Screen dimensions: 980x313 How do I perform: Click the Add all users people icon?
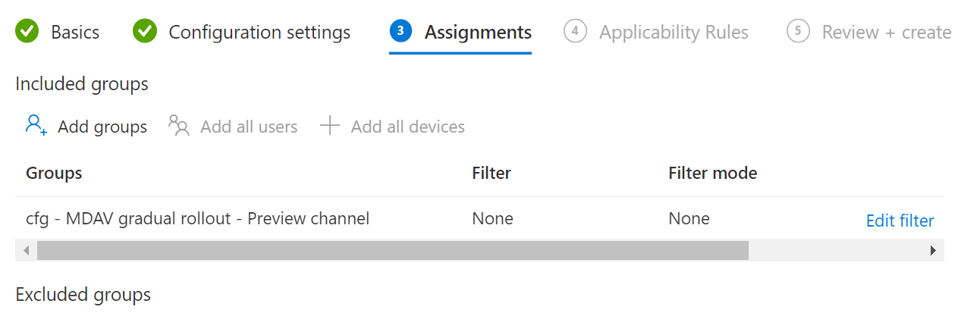click(x=178, y=125)
